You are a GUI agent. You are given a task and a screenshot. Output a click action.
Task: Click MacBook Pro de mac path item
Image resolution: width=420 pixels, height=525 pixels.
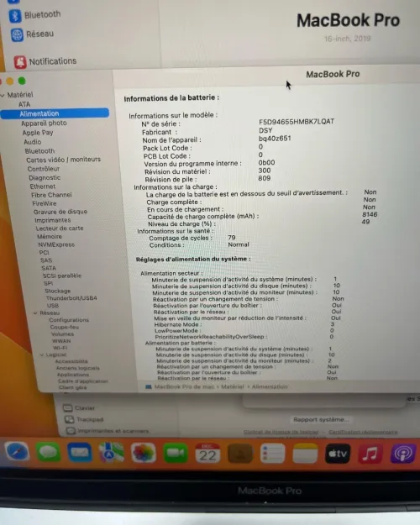184,386
